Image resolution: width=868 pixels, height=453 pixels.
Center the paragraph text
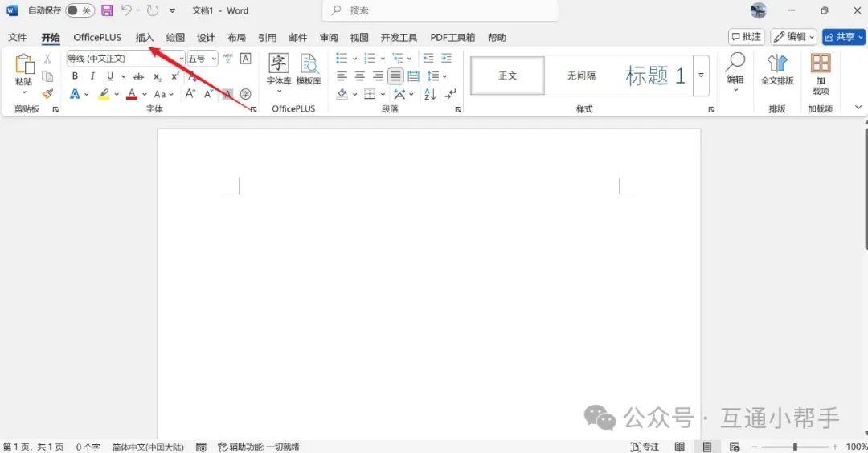[360, 76]
